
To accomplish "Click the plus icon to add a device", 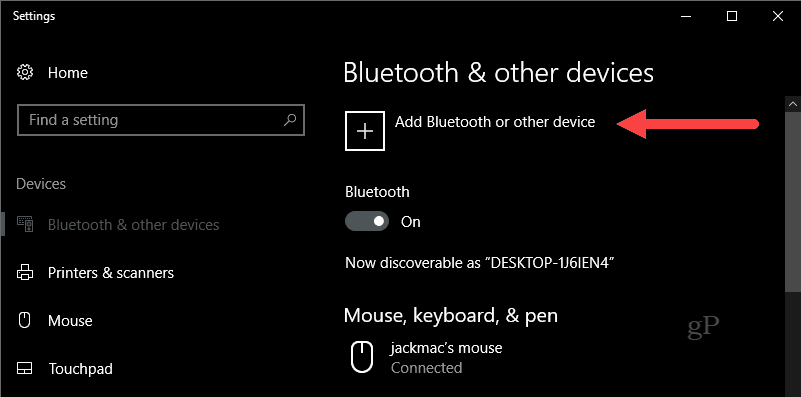I will click(x=365, y=131).
